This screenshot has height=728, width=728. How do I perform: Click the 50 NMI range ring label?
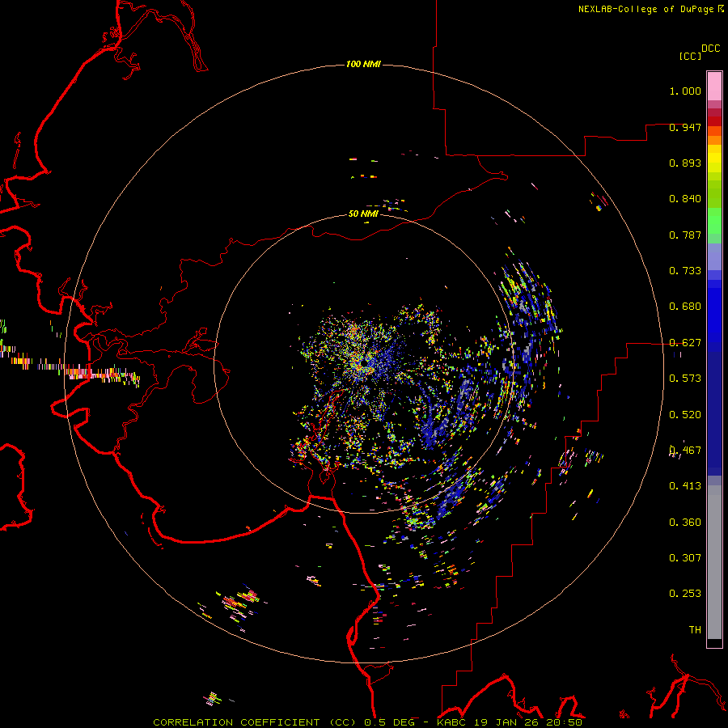pyautogui.click(x=363, y=214)
